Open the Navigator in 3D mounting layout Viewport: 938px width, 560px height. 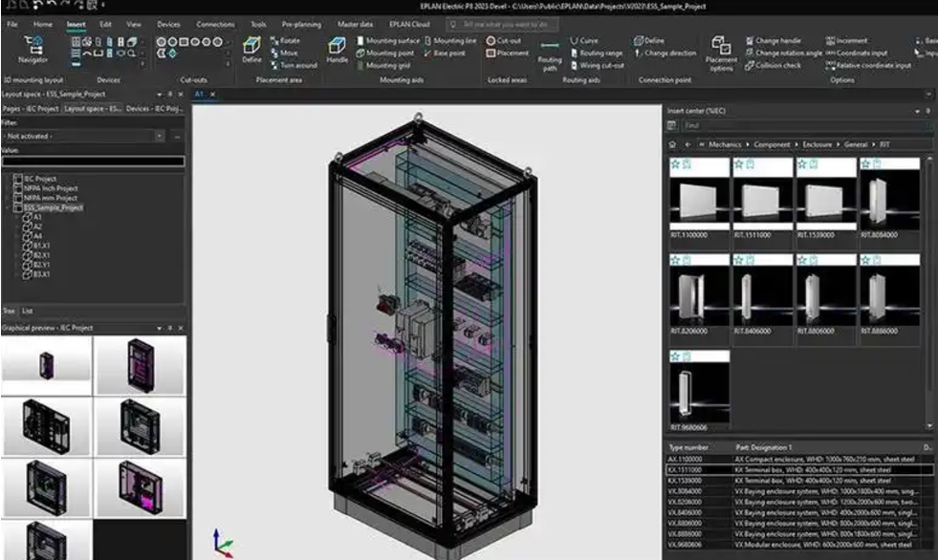coord(33,49)
